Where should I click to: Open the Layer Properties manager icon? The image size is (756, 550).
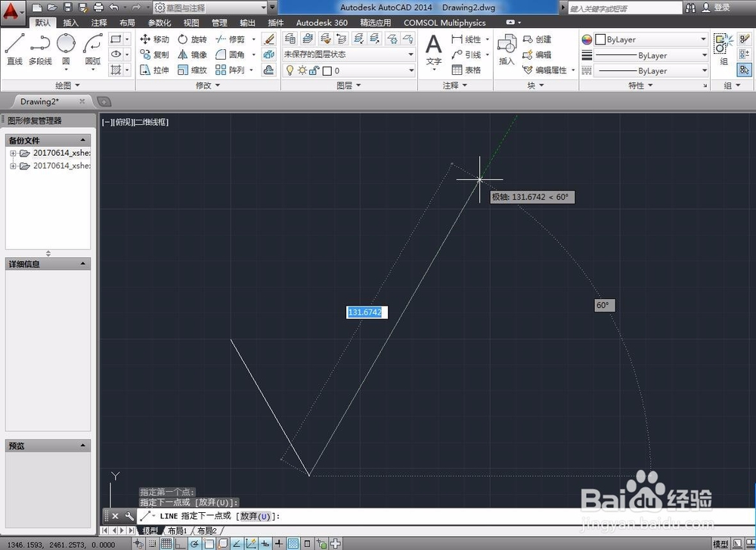[x=290, y=39]
